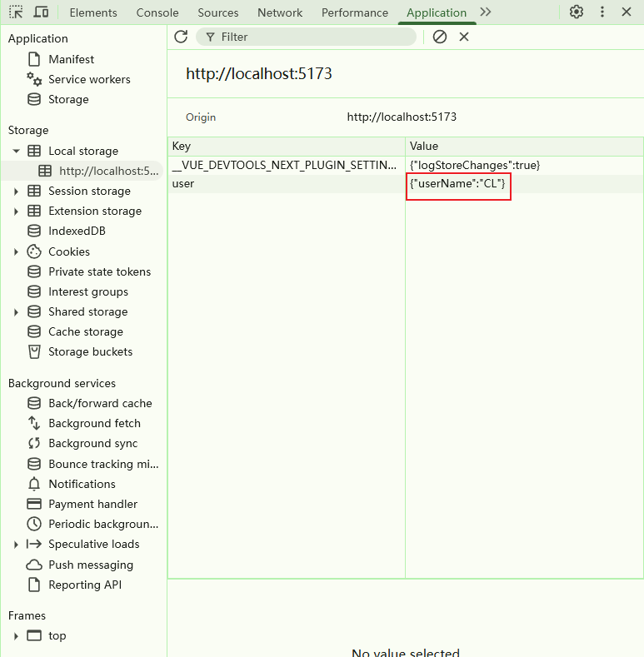Open Cache storage item

pyautogui.click(x=86, y=331)
